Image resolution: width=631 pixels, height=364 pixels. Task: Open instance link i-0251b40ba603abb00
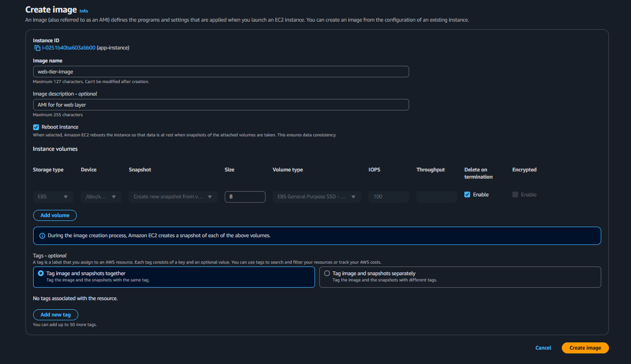tap(69, 48)
